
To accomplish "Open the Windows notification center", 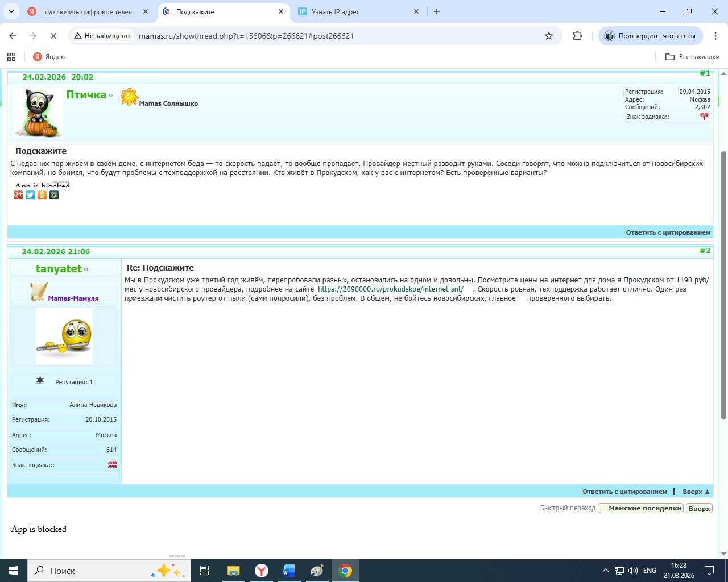I will click(x=709, y=571).
